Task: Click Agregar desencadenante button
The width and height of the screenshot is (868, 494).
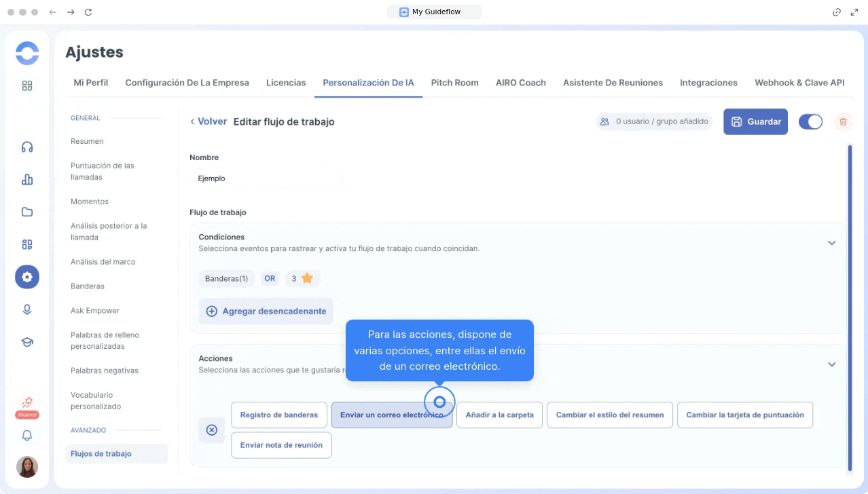Action: (266, 311)
